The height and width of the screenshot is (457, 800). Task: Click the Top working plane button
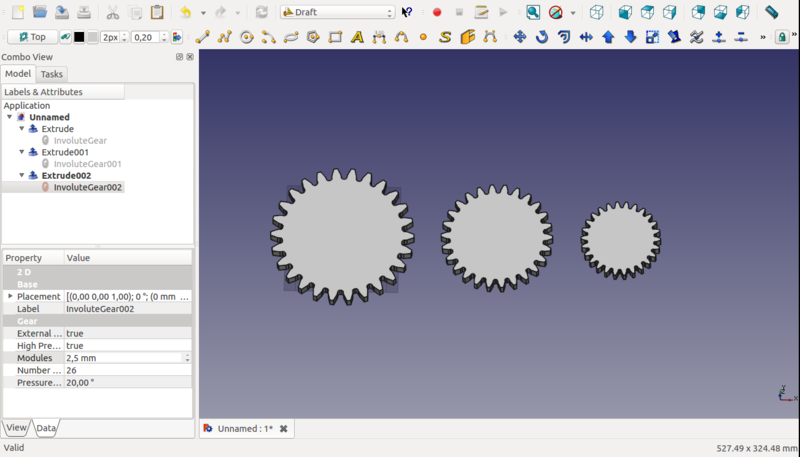point(32,37)
